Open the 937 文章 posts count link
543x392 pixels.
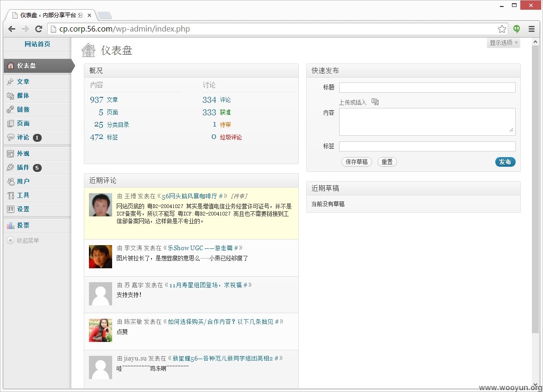pyautogui.click(x=104, y=100)
